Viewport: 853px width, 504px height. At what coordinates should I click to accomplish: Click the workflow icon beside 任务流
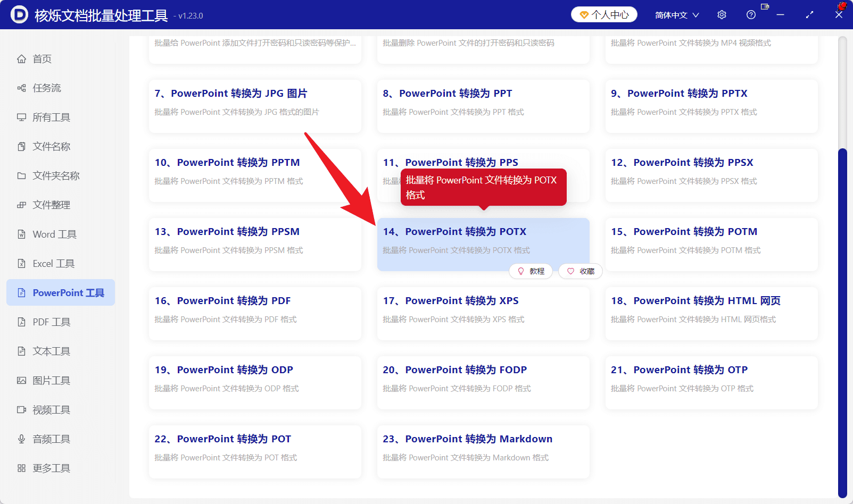click(x=21, y=88)
